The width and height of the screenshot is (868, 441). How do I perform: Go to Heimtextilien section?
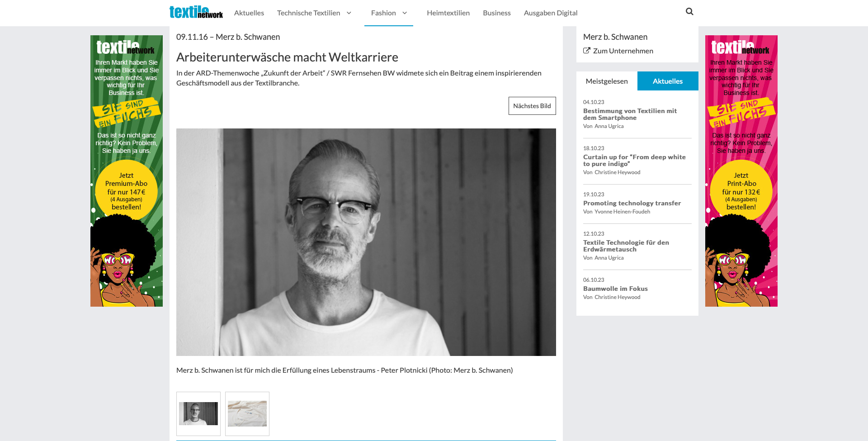(x=448, y=13)
